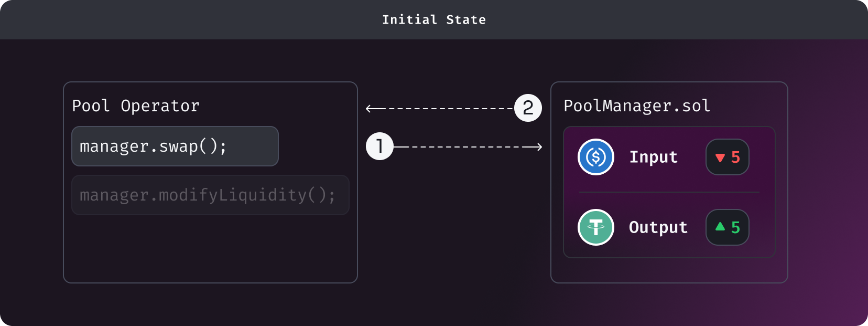Screen dimensions: 868x326
Task: Click the divider line between Input and Output
Action: (669, 192)
